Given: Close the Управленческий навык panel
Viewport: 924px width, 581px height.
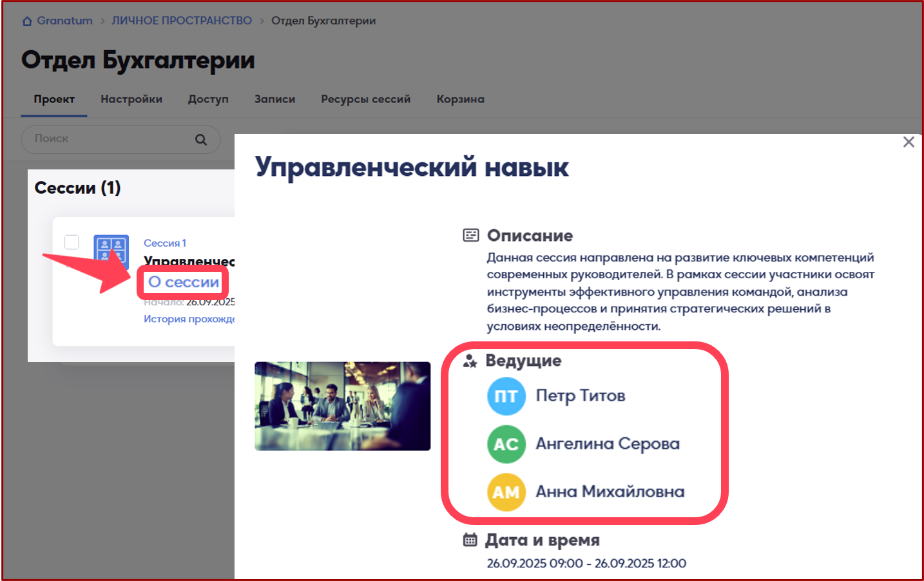Looking at the screenshot, I should pos(909,142).
